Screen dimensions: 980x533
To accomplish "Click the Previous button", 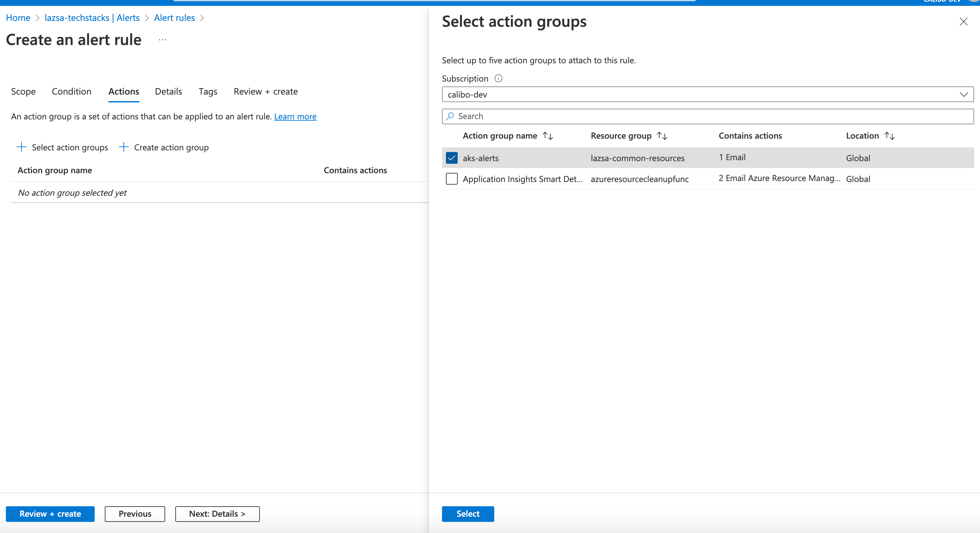I will pyautogui.click(x=135, y=514).
